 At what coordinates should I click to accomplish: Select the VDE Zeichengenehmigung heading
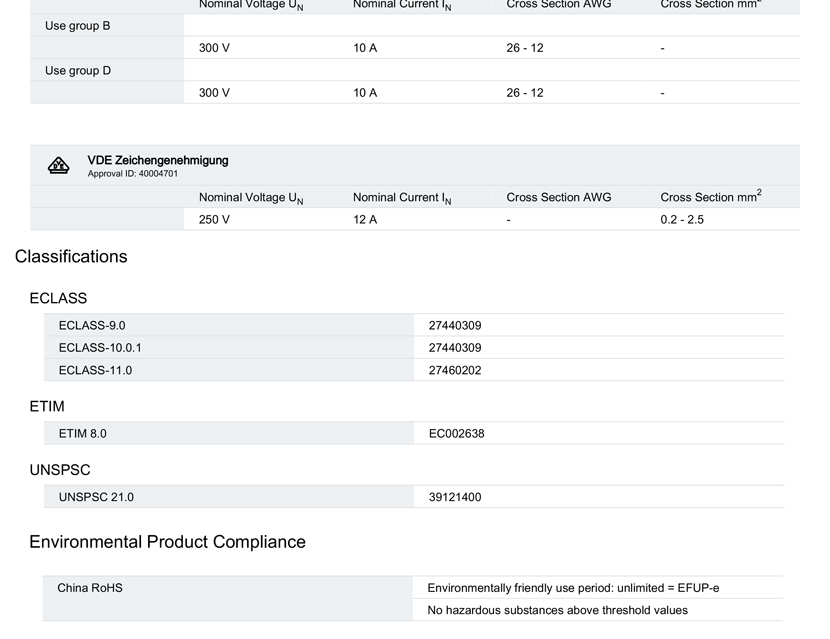coord(157,160)
